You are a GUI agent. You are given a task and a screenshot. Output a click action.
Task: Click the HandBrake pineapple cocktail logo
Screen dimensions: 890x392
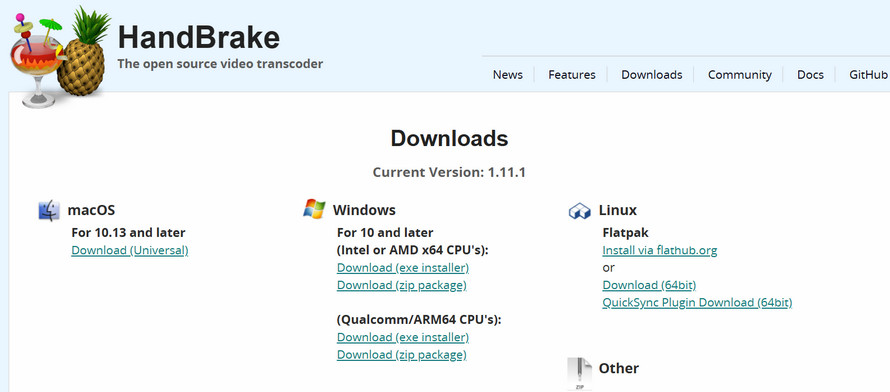coord(60,57)
